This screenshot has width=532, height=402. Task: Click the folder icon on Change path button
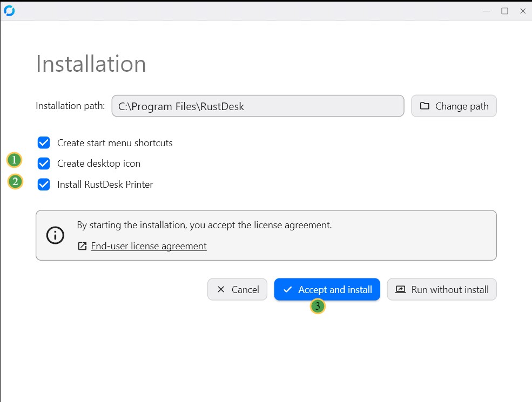425,106
